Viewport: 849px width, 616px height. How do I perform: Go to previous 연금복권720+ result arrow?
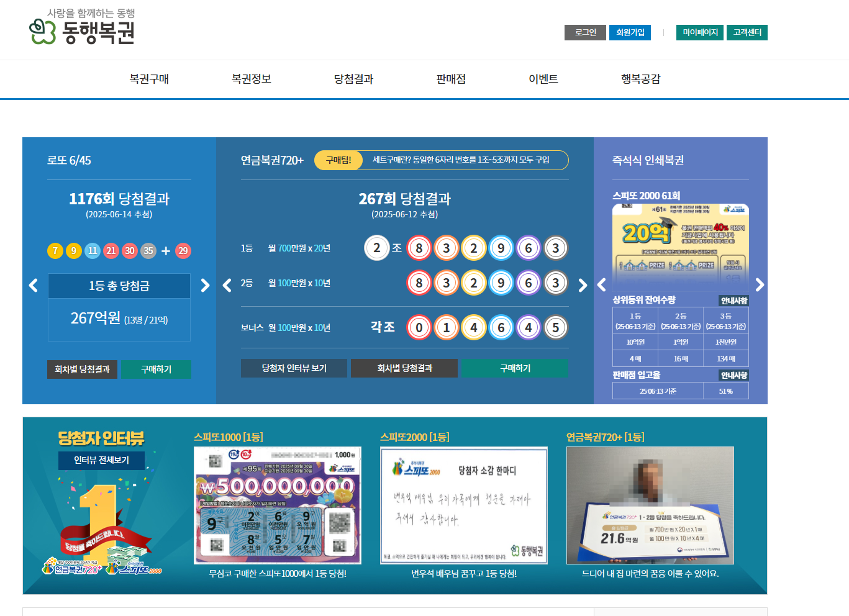(227, 285)
